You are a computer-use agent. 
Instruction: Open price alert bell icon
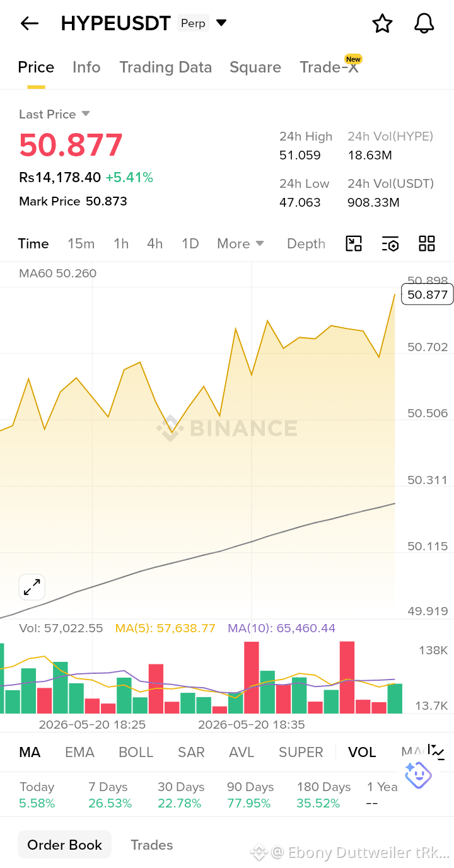[424, 24]
